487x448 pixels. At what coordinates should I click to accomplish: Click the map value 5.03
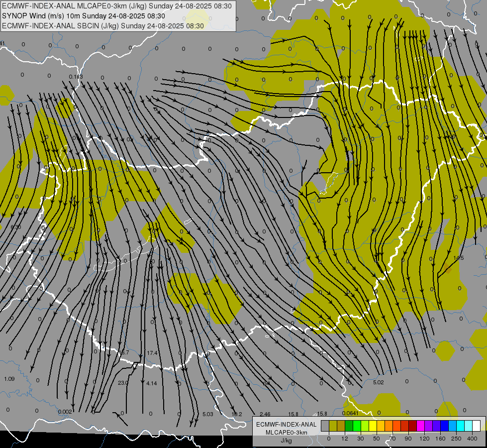208,414
